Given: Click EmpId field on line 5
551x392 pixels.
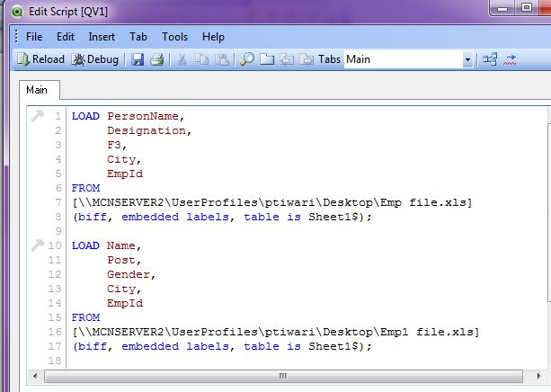Looking at the screenshot, I should [125, 174].
